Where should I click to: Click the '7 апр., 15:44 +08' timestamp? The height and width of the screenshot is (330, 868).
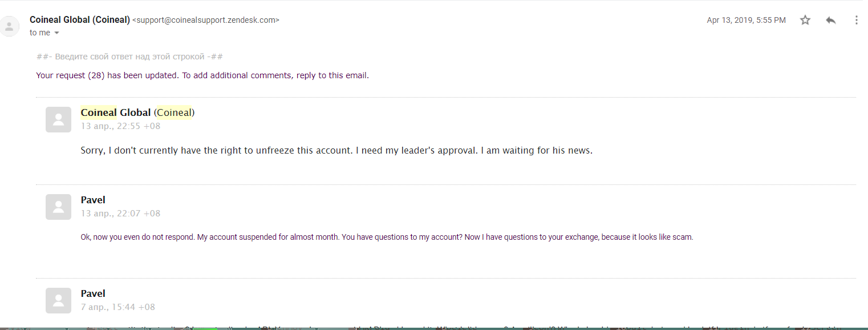(117, 307)
